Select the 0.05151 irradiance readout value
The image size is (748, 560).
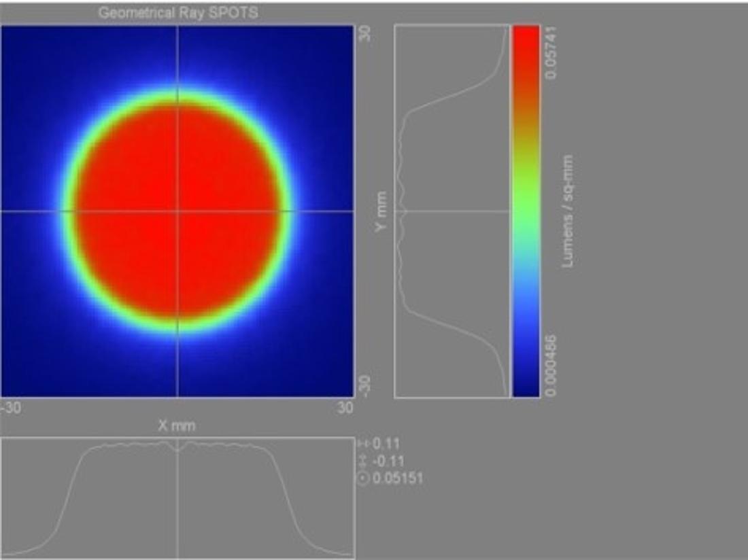(398, 478)
